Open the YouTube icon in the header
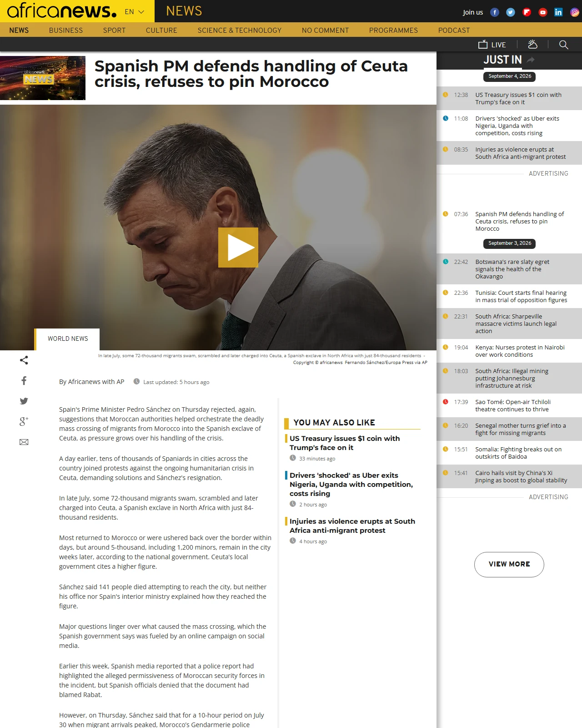 [x=542, y=12]
